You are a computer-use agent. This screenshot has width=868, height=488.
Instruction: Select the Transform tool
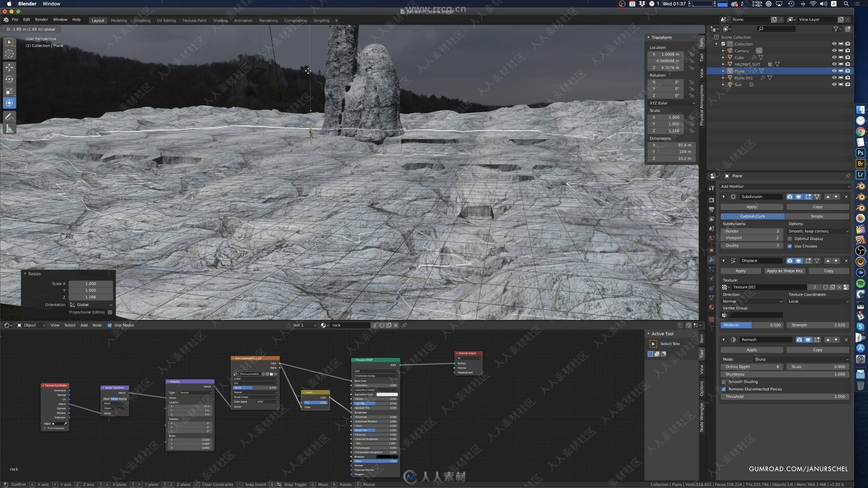(9, 103)
